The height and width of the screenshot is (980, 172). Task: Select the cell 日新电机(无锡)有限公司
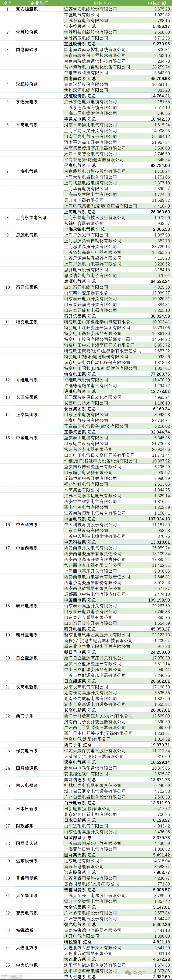point(87,809)
